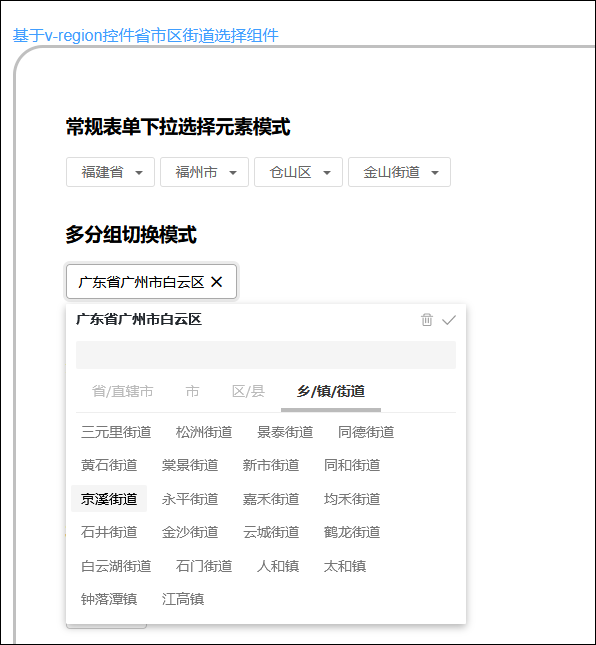Select 黄石街道
This screenshot has width=596, height=645.
tap(109, 465)
